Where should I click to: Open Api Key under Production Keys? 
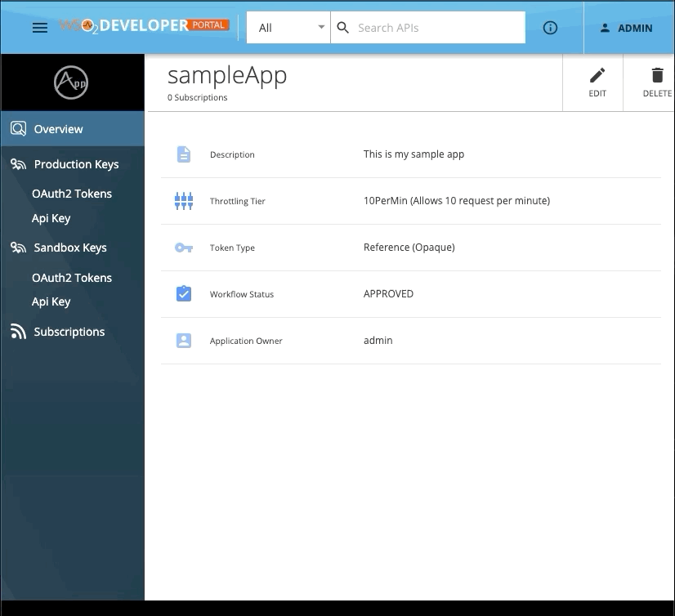pos(51,218)
